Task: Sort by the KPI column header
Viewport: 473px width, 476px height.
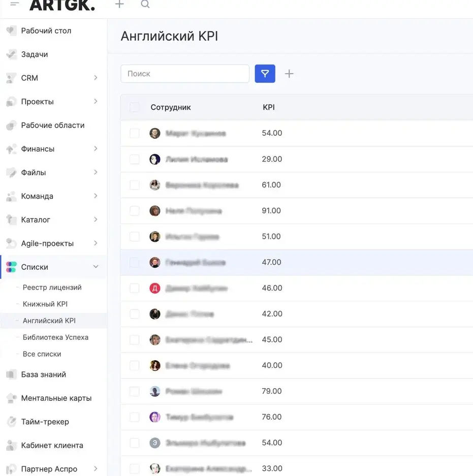Action: coord(269,107)
